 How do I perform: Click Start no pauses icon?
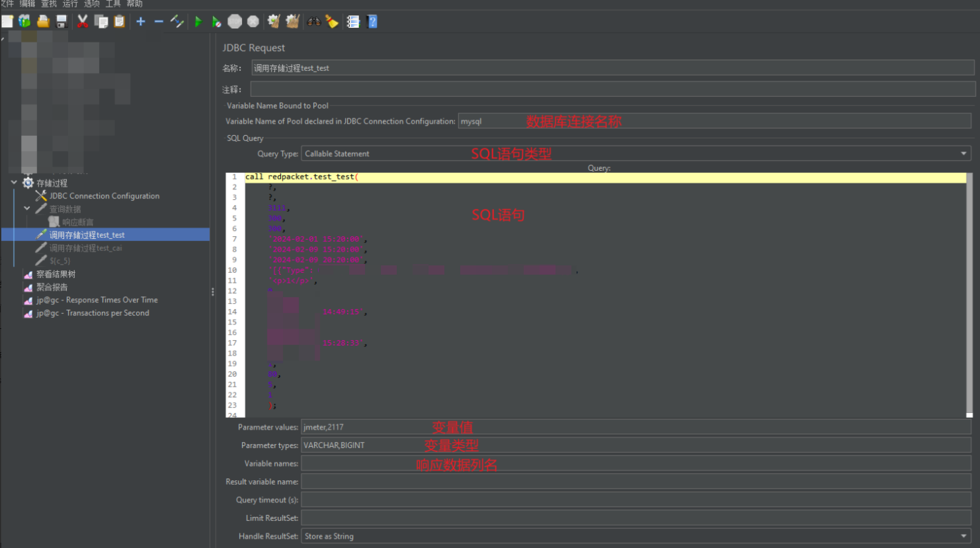click(216, 22)
